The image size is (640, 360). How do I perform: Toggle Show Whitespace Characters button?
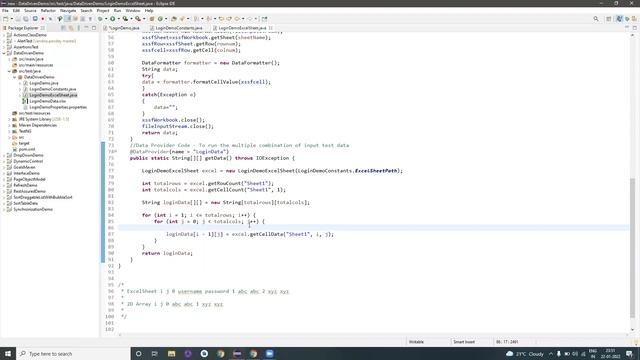[90, 19]
